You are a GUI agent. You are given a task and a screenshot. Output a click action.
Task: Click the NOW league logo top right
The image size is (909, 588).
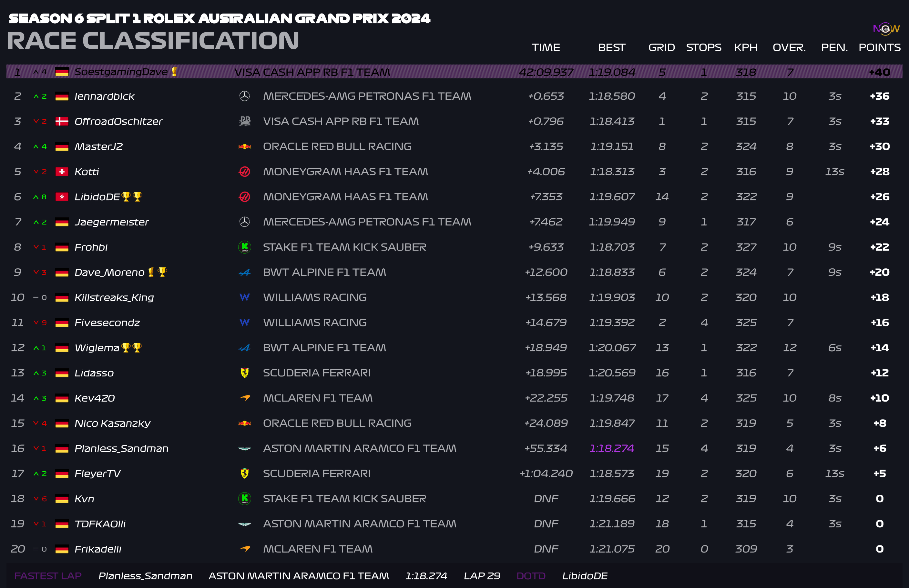(x=886, y=29)
